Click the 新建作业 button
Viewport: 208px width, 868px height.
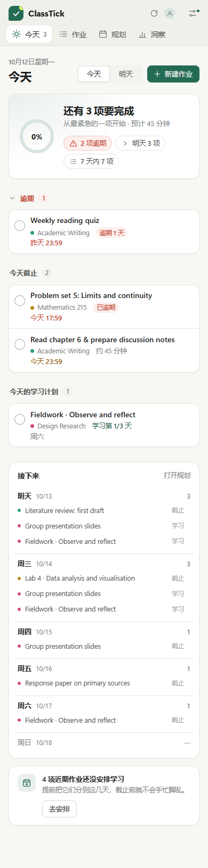173,74
